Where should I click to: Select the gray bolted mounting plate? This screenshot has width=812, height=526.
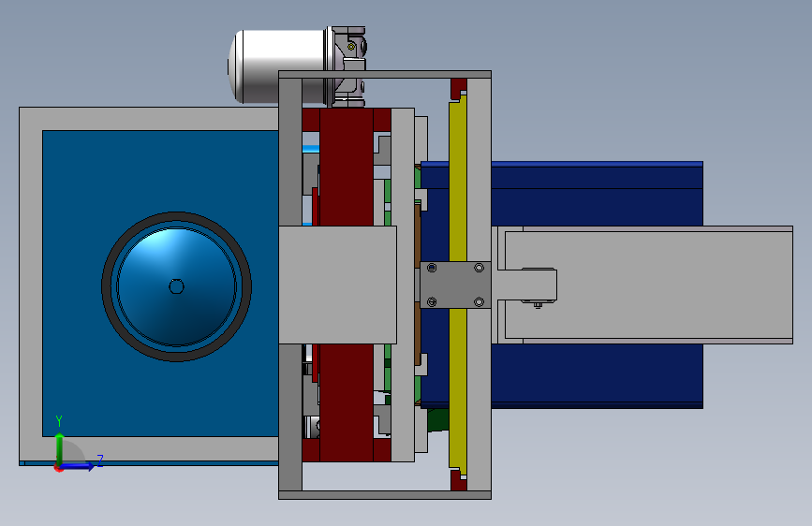[456, 285]
